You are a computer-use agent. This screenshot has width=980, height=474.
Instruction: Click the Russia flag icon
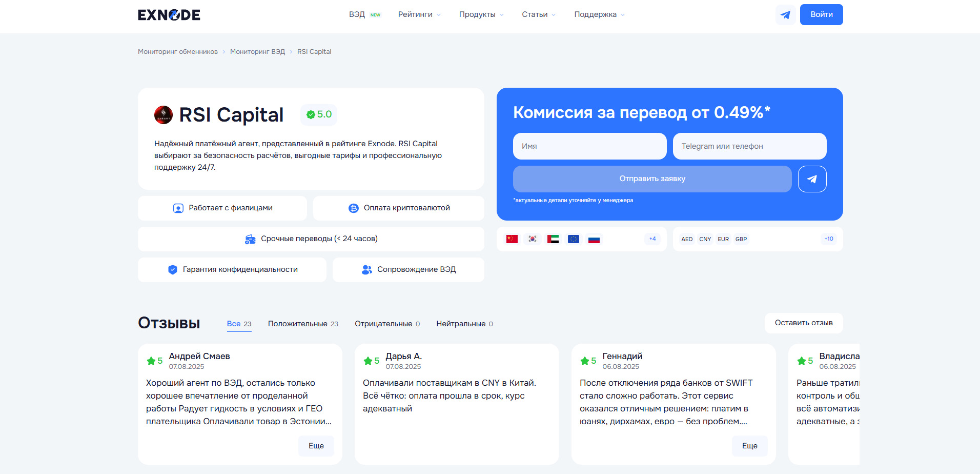tap(594, 239)
